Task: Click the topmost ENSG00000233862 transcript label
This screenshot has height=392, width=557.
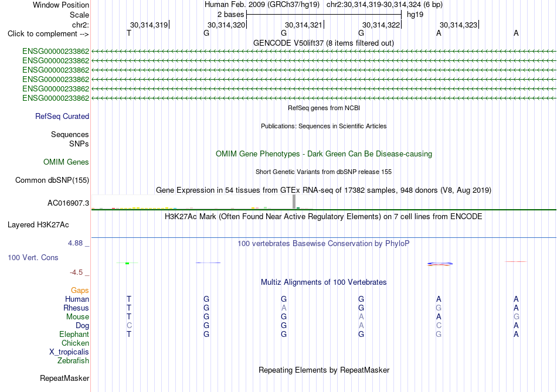Action: (56, 51)
